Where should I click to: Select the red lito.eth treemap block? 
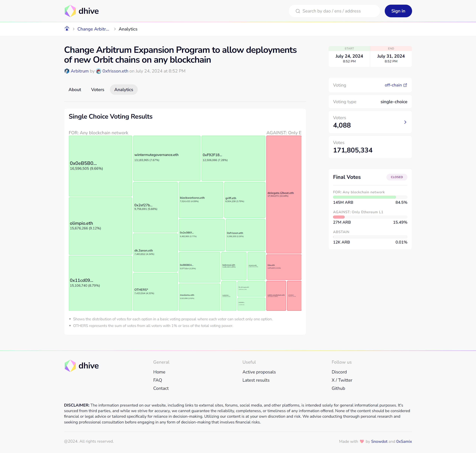tap(284, 267)
